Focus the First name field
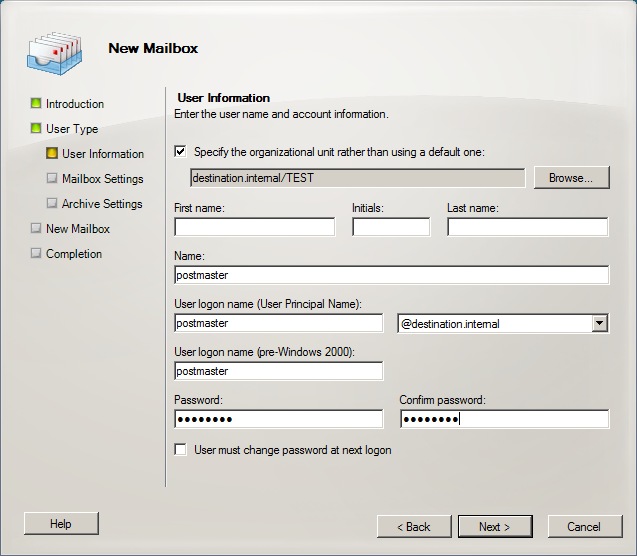This screenshot has width=637, height=556. click(255, 227)
